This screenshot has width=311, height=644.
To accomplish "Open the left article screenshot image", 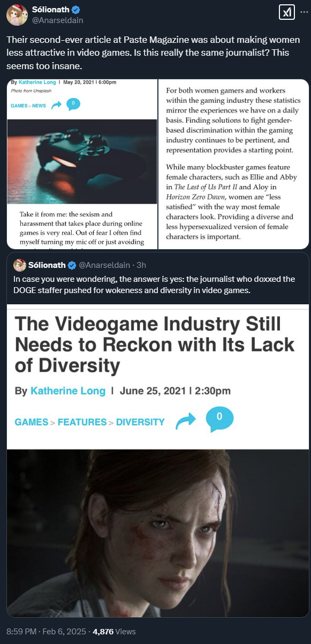I will pos(82,164).
